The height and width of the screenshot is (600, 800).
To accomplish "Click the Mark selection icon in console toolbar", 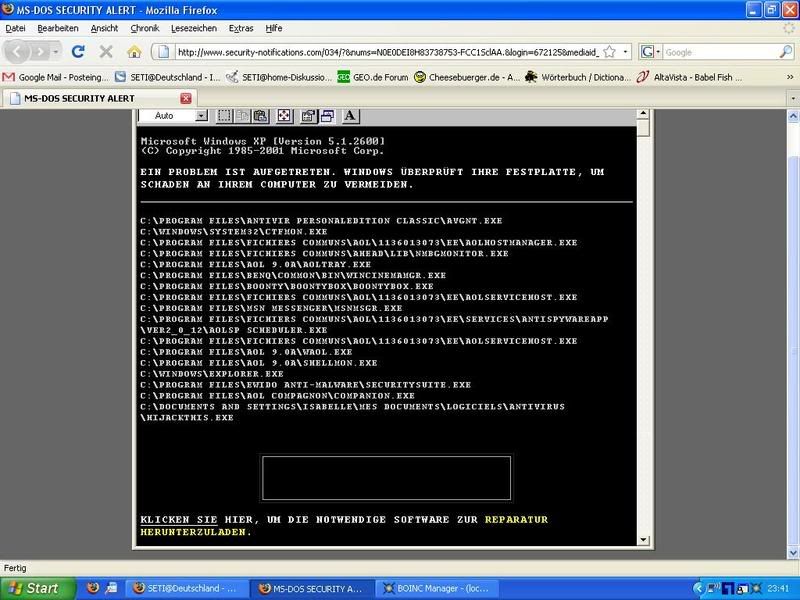I will pos(224,116).
